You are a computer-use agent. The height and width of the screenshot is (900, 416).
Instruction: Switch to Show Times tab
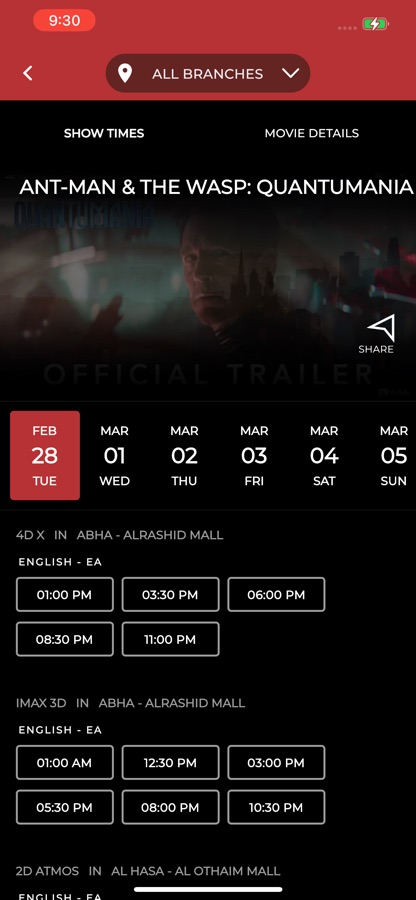[104, 133]
